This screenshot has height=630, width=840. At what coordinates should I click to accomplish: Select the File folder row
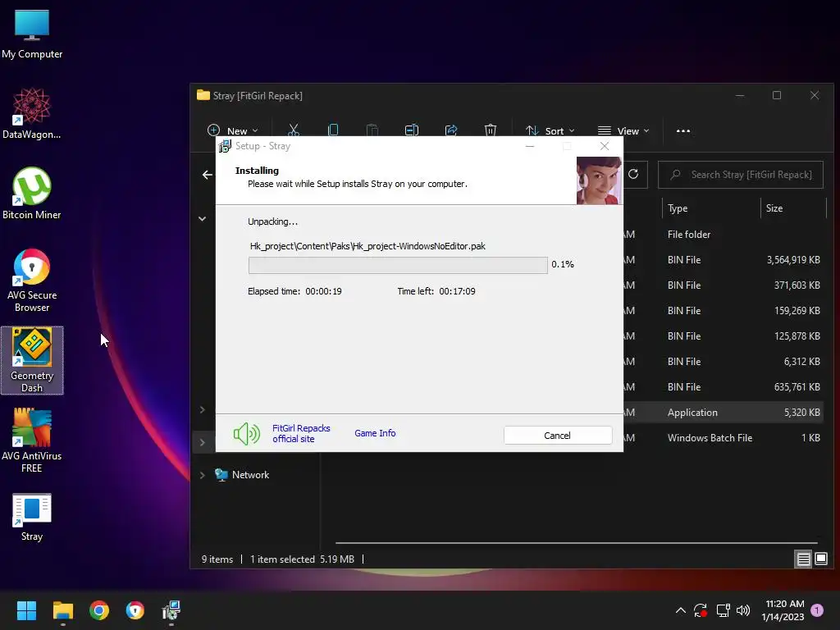point(724,235)
